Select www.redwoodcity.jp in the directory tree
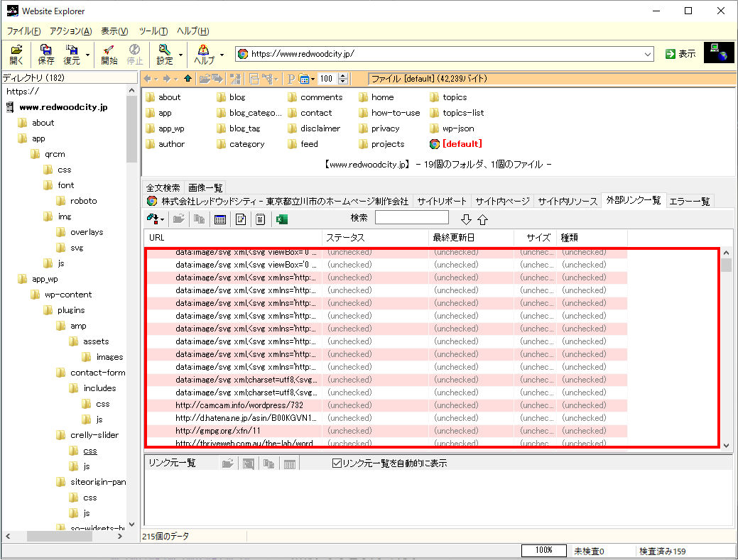The image size is (738, 560). 63,107
